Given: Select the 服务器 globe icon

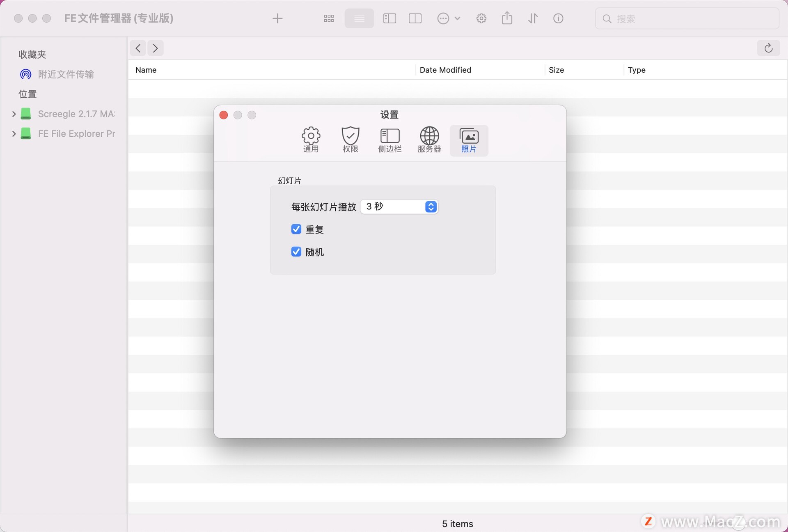Looking at the screenshot, I should [429, 140].
